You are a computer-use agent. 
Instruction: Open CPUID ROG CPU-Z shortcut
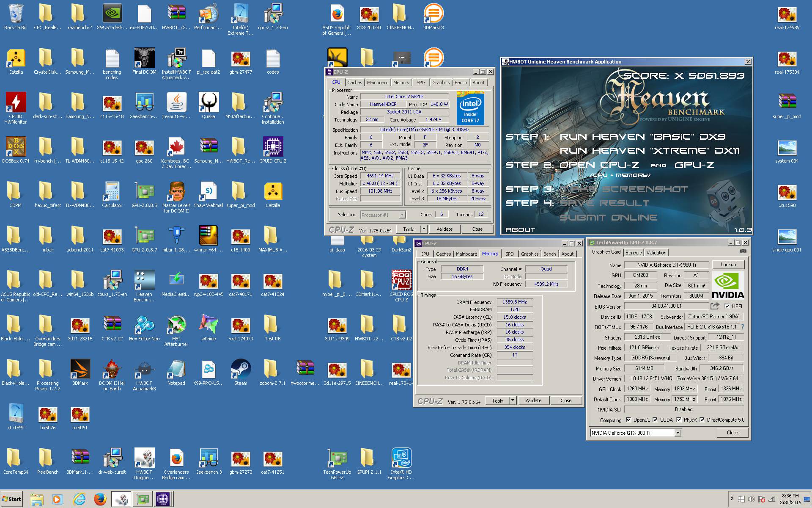[x=401, y=286]
